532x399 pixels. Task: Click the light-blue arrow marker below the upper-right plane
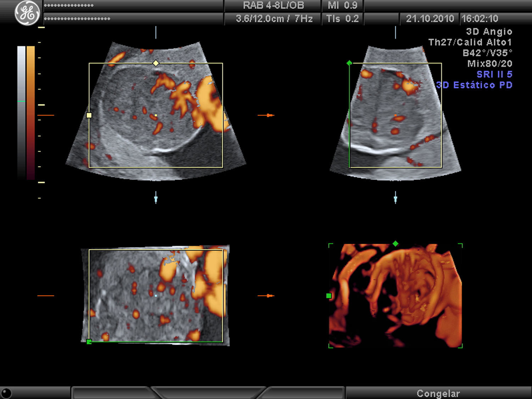395,197
